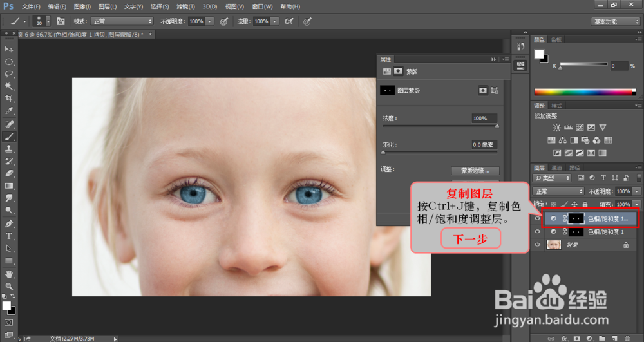Add a Vibrance adjustment
This screenshot has width=644, height=342.
click(603, 128)
